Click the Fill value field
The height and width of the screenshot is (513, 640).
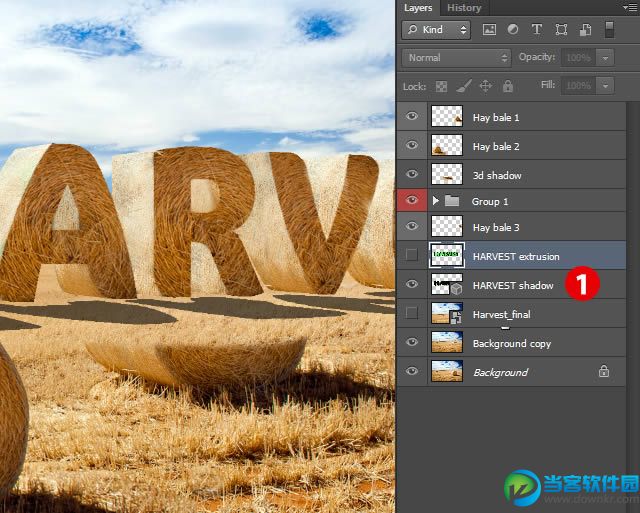[x=579, y=86]
